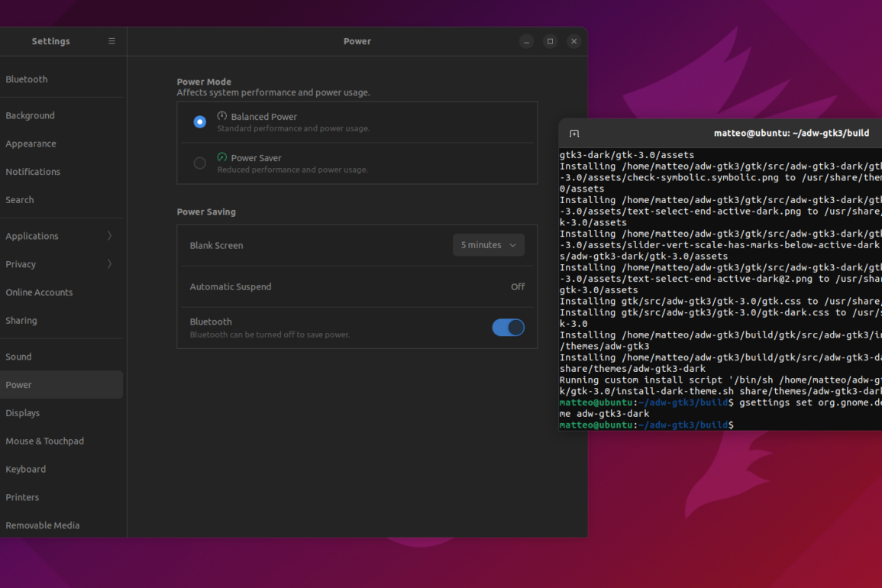Click the Power Saver leaf icon
The image size is (882, 588).
point(222,157)
